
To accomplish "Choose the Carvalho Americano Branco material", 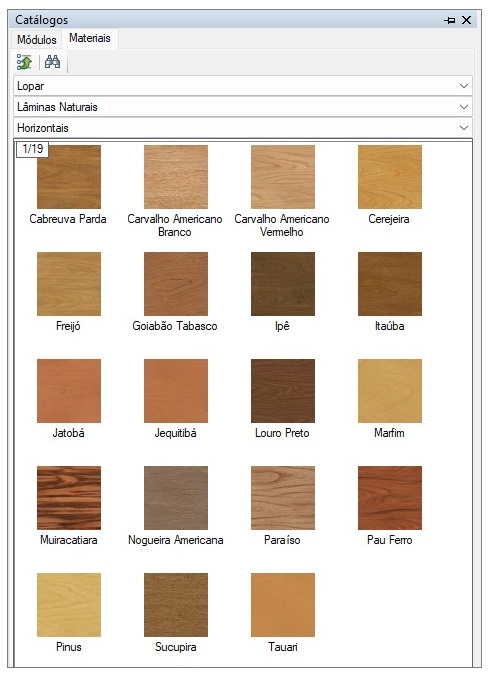I will click(x=176, y=177).
